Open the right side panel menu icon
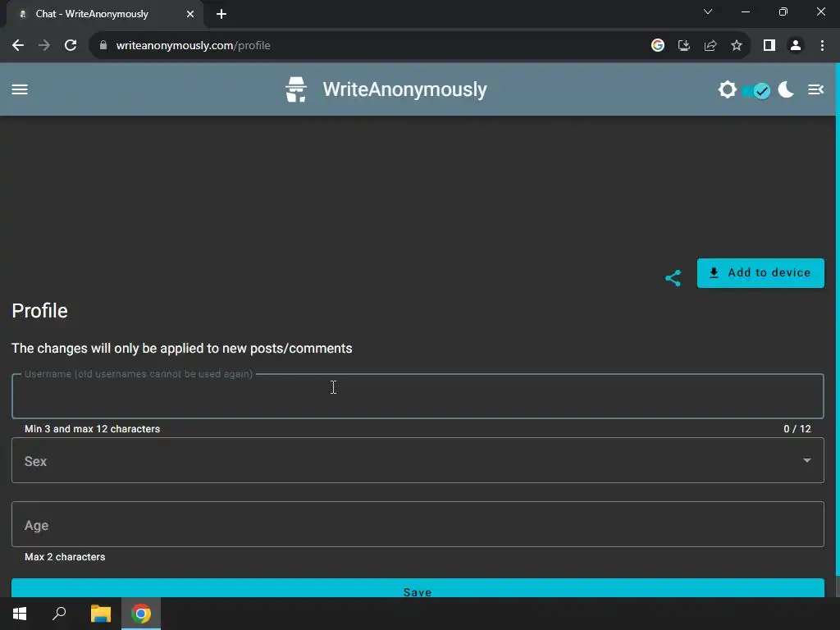Image resolution: width=840 pixels, height=630 pixels. coord(815,89)
